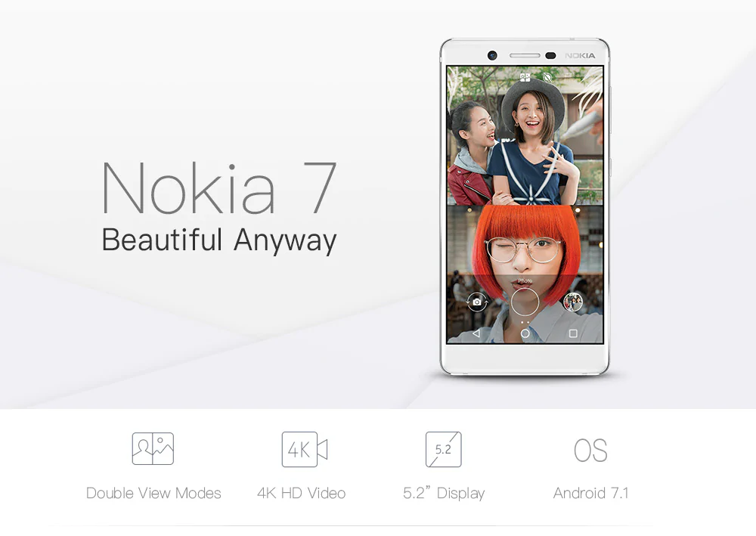
Task: Click the 4K HD Video label
Action: tap(302, 493)
